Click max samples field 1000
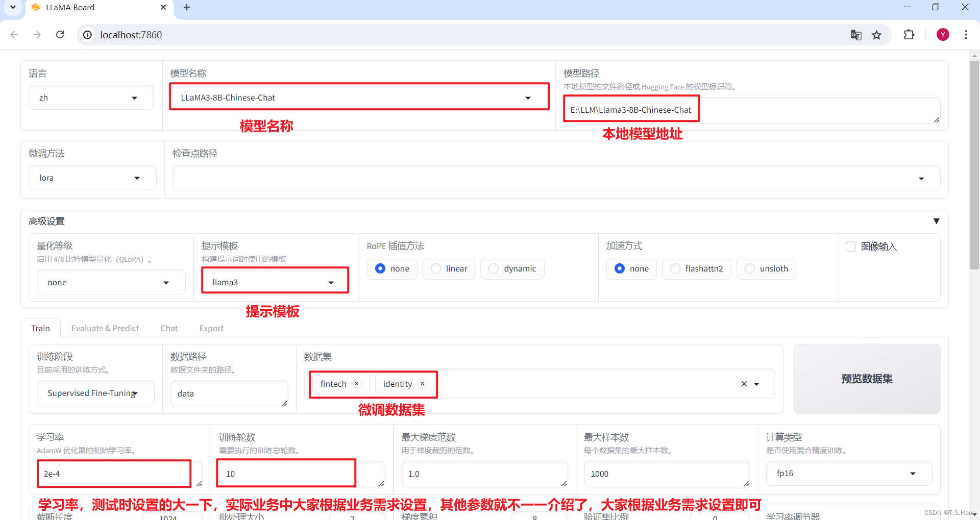The image size is (980, 520). point(667,474)
